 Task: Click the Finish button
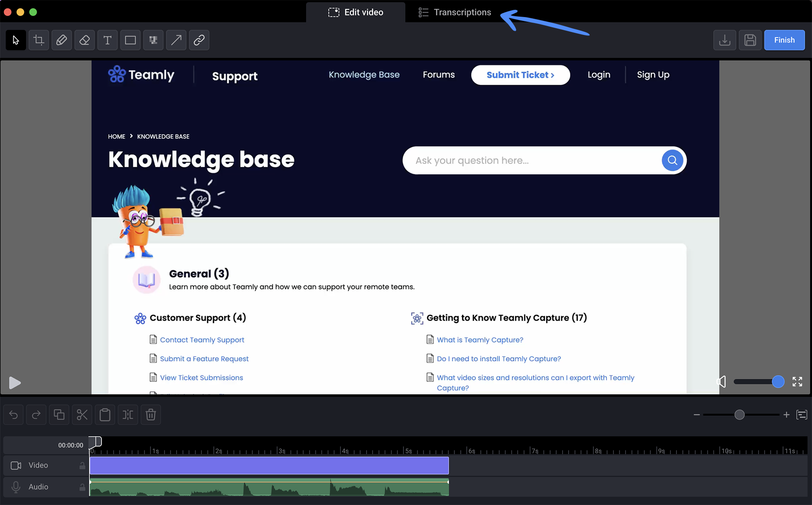pos(784,40)
